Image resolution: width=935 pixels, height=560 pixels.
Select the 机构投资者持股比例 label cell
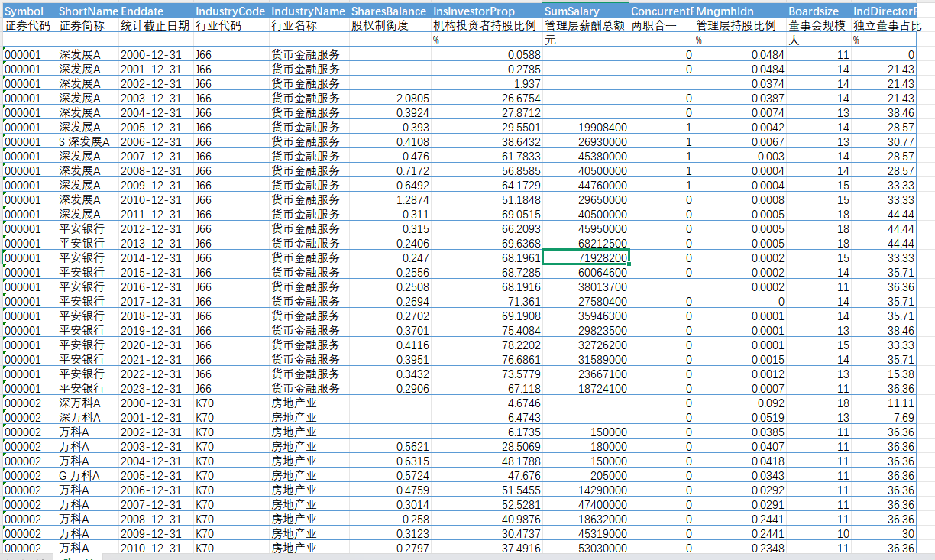pyautogui.click(x=487, y=25)
